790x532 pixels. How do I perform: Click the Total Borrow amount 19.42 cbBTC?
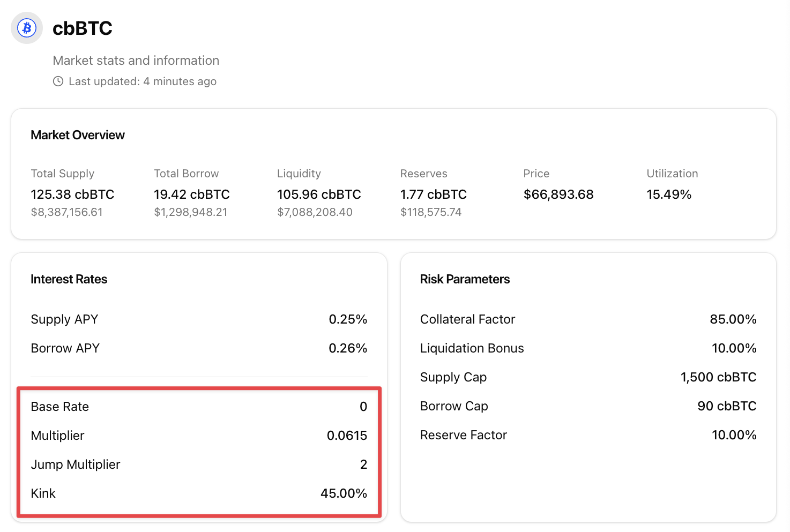coord(191,194)
